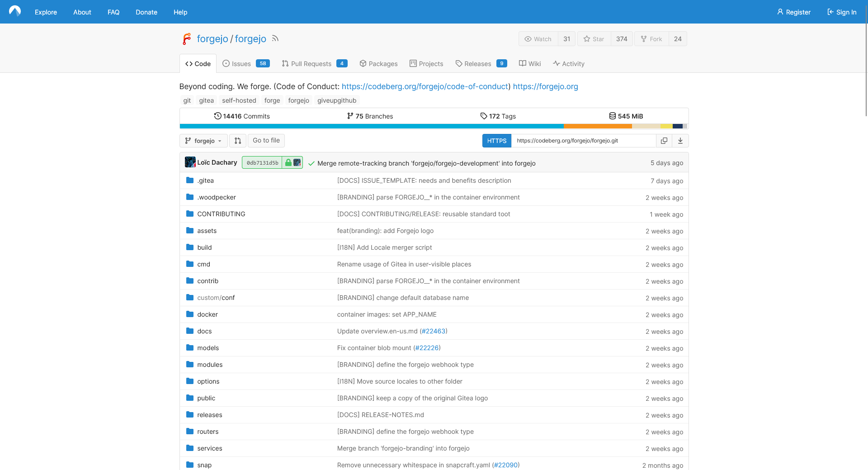Click the yellow segment of the language bar
Screen dimensions: 868x470
coord(666,126)
